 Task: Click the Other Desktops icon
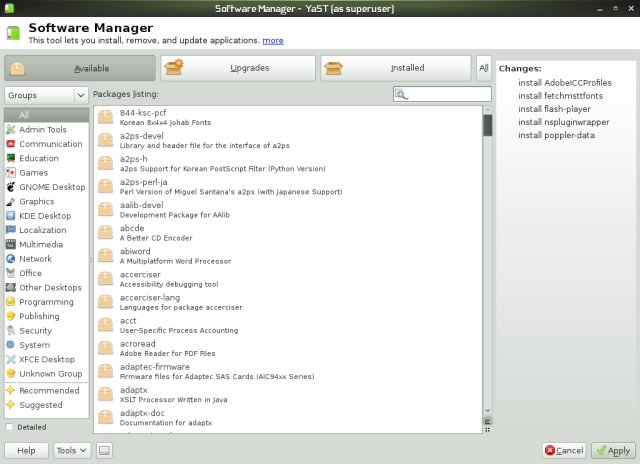point(11,288)
